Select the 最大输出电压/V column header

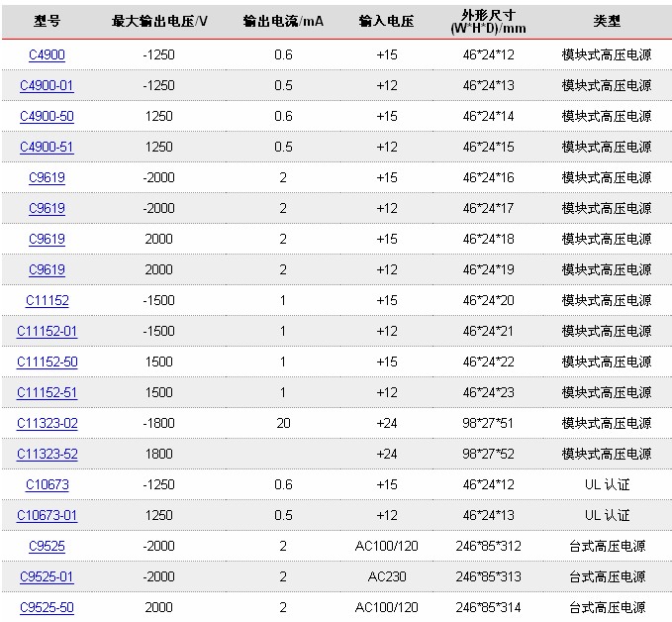pos(159,21)
